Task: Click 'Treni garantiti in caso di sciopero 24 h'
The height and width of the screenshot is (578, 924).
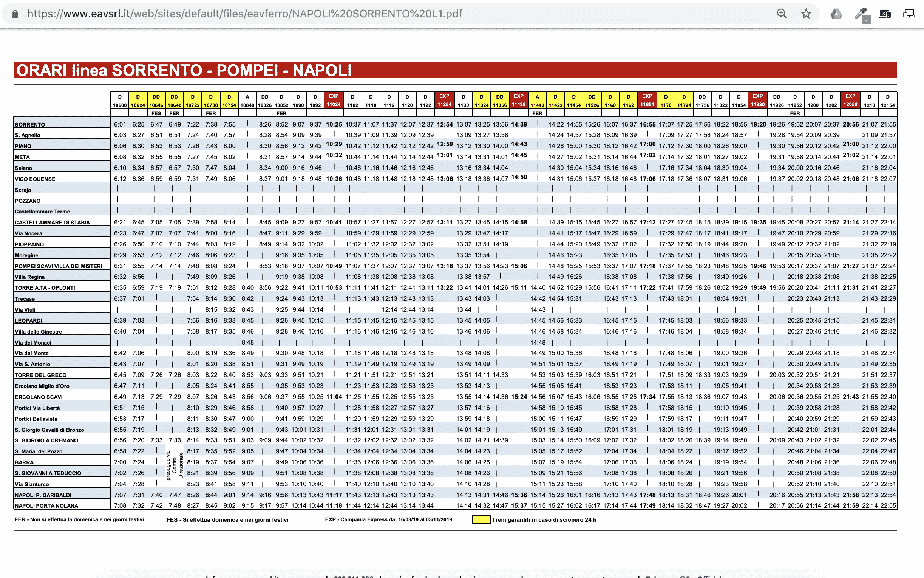Action: [x=544, y=520]
